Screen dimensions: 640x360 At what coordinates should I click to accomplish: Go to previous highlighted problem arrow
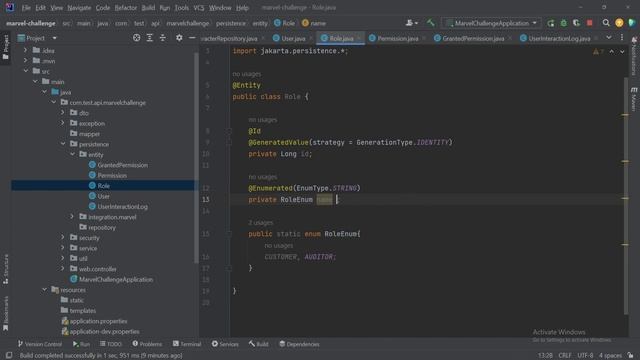(611, 52)
